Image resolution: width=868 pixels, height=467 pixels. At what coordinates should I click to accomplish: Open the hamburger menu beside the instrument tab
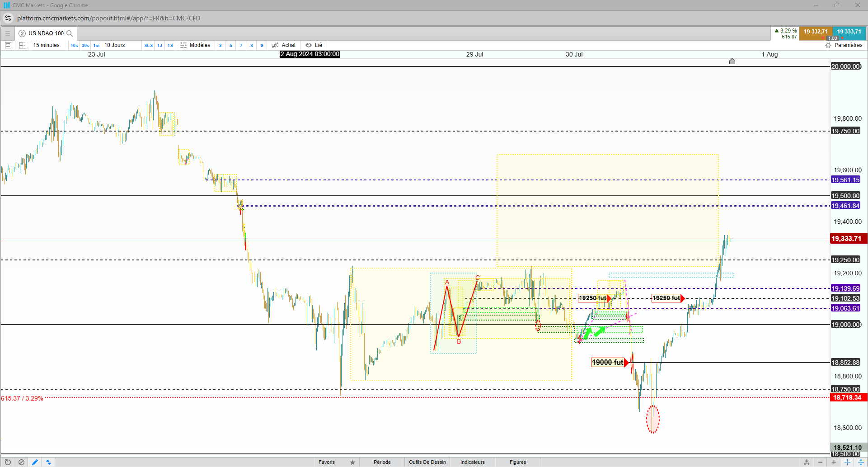tap(8, 33)
